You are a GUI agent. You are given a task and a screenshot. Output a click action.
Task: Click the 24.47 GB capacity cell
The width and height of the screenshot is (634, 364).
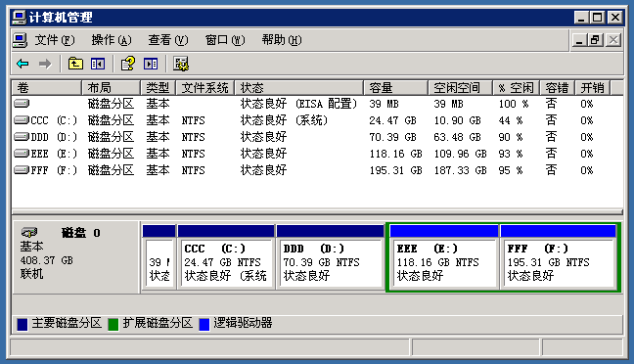(x=392, y=120)
